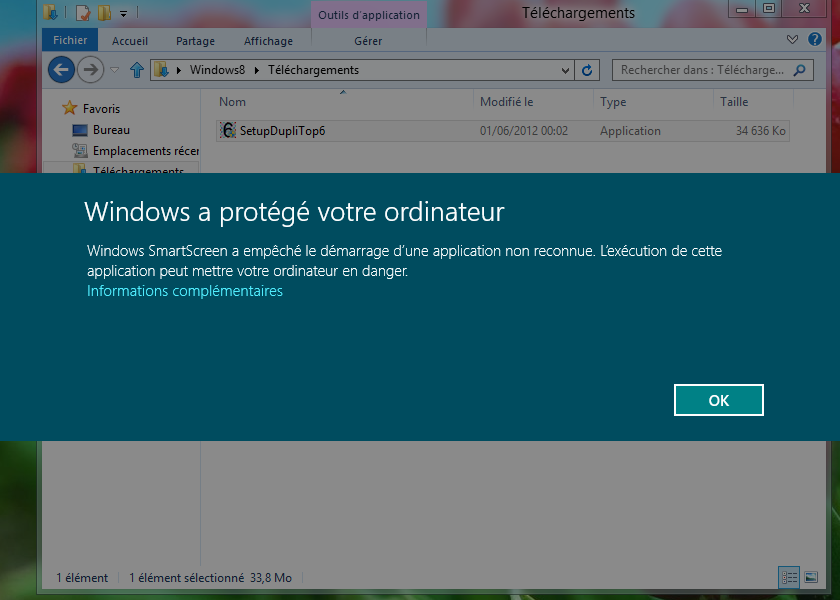The image size is (840, 600).
Task: Select the SetupDupliTop6 file
Action: click(502, 131)
